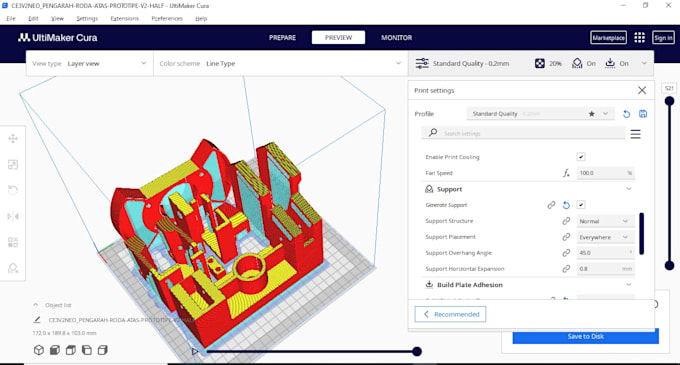
Task: Click Save to Disk button
Action: click(585, 336)
